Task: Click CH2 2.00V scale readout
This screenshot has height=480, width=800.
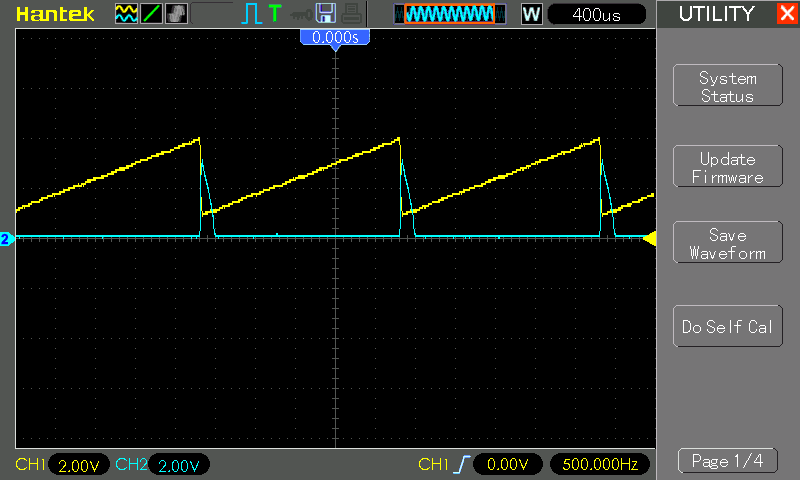Action: (x=179, y=465)
